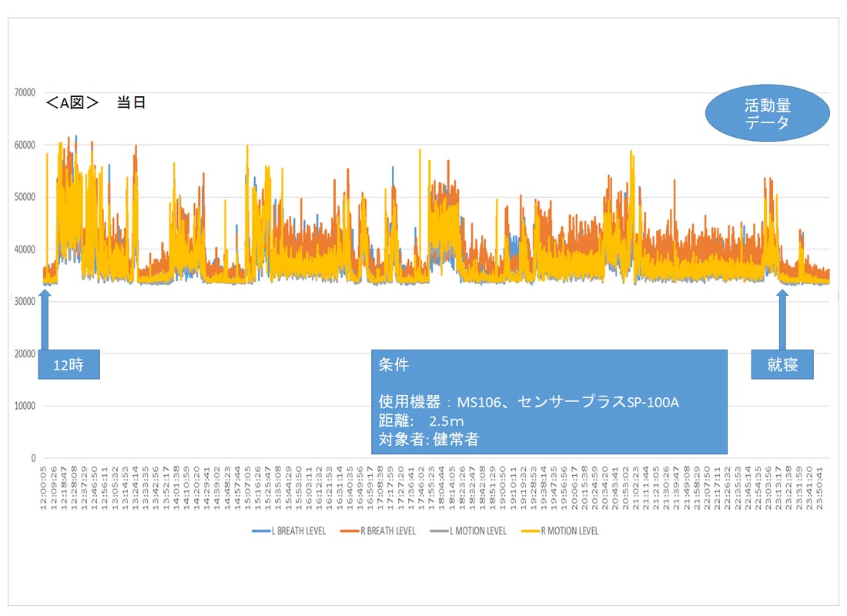Click the 21:02:23 x-axis time label
The height and width of the screenshot is (616, 847).
[x=634, y=488]
